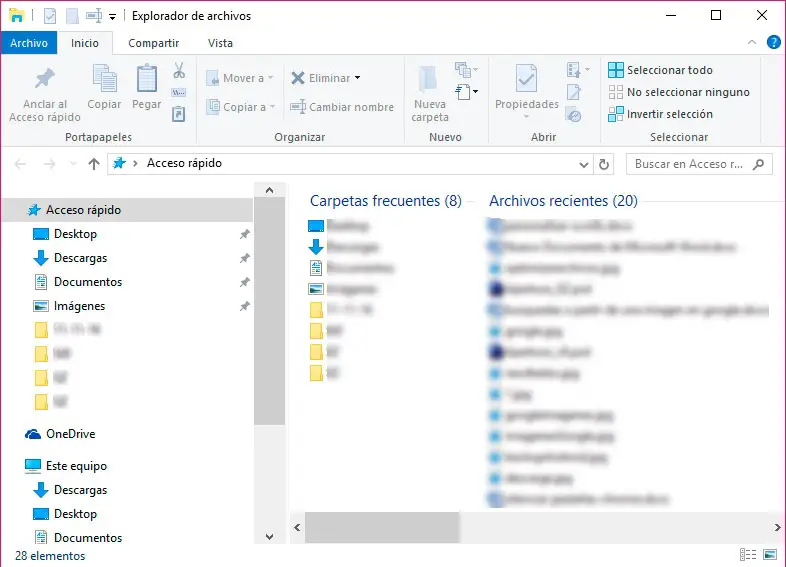Collapse the Archivos recientes (20) header
The image size is (786, 567).
pyautogui.click(x=563, y=201)
